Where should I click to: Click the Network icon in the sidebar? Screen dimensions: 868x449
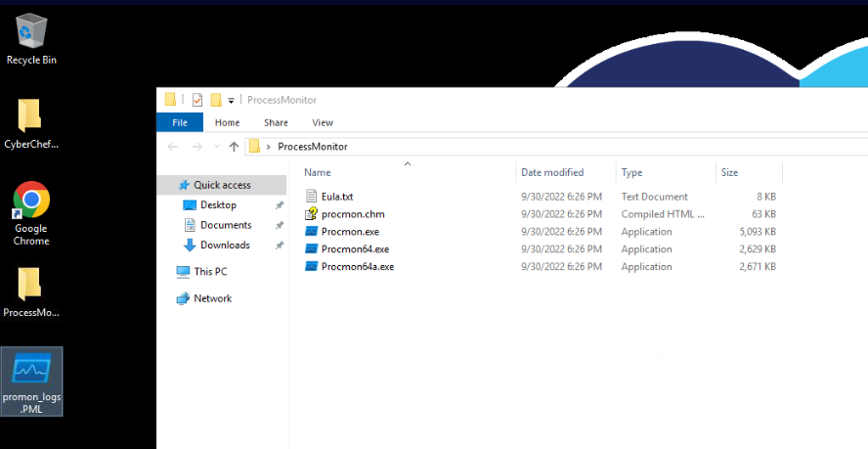[x=183, y=298]
